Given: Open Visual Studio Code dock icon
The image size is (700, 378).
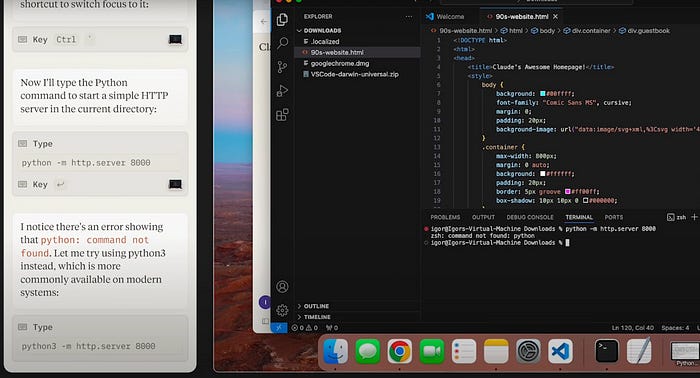Looking at the screenshot, I should [560, 351].
